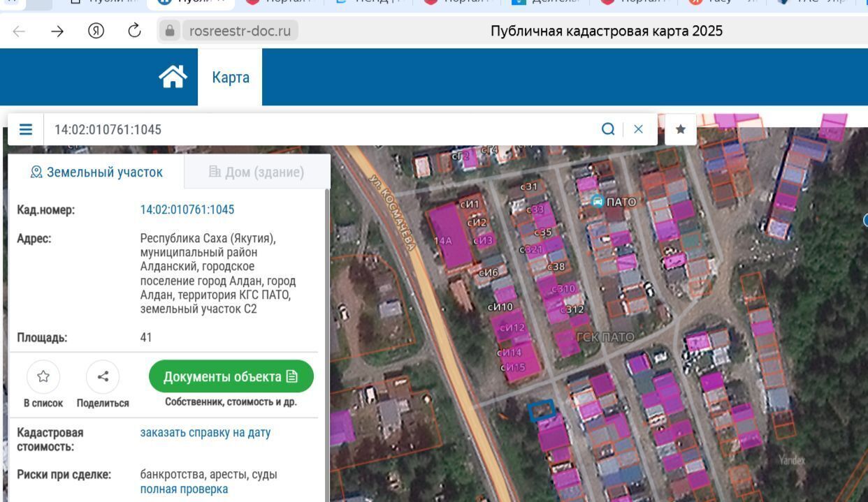Open favorites with the star button
This screenshot has height=502, width=868.
tap(681, 129)
